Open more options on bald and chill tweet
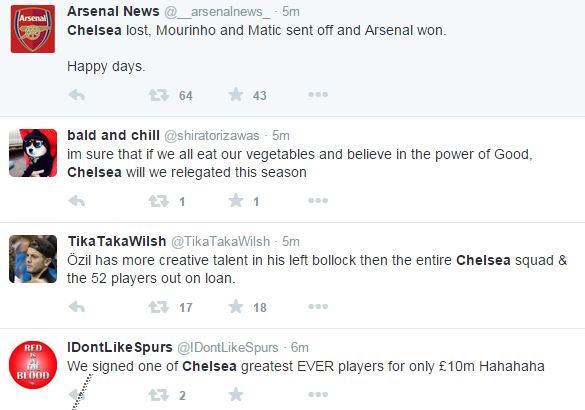 coord(318,201)
